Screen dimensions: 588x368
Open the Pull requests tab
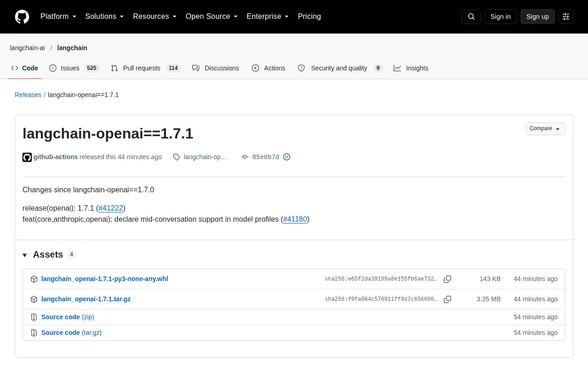click(146, 68)
